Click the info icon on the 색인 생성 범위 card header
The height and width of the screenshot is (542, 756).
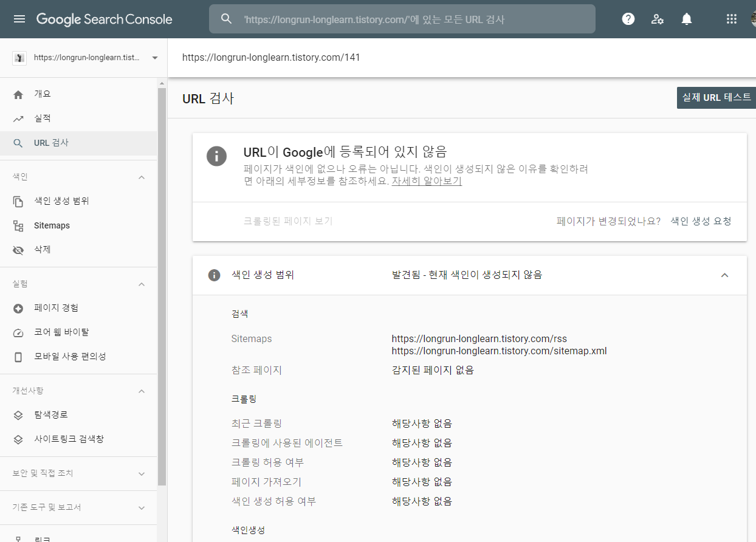(214, 275)
